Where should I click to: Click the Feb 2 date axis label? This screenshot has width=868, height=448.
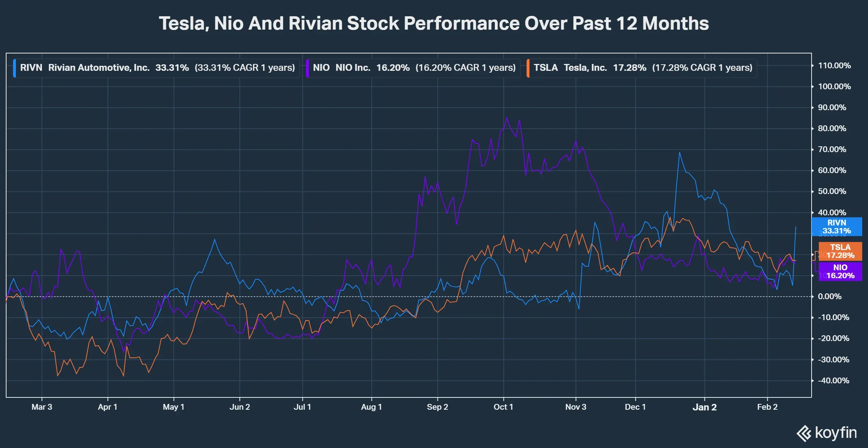pyautogui.click(x=767, y=407)
